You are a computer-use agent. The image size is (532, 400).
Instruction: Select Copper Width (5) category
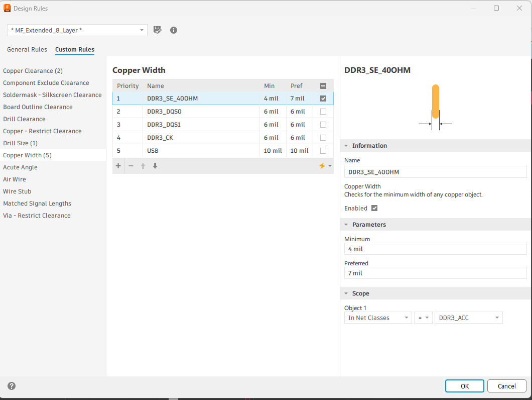coord(53,155)
